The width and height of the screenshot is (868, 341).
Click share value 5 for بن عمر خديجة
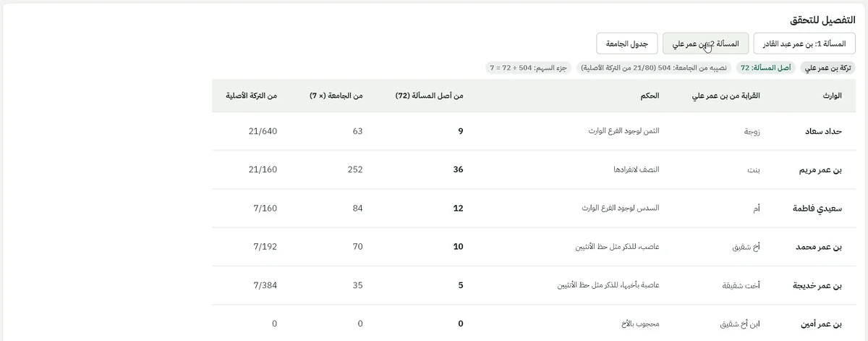pos(460,285)
